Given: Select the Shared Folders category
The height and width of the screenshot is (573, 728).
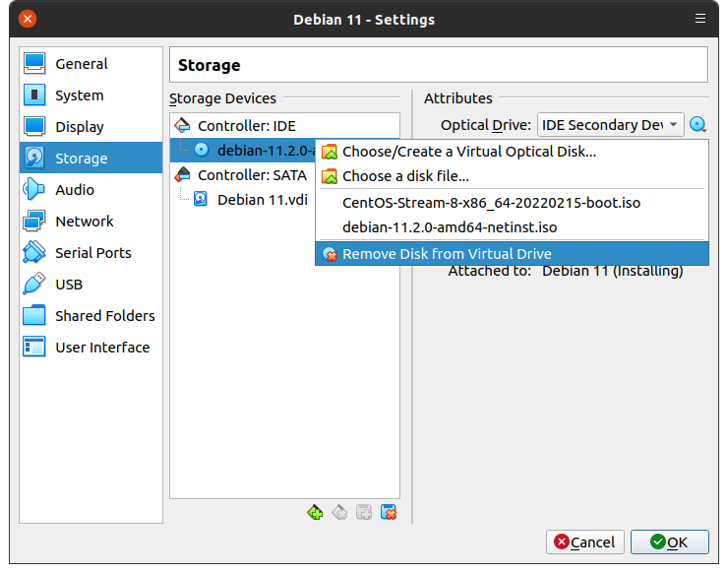Looking at the screenshot, I should point(104,316).
